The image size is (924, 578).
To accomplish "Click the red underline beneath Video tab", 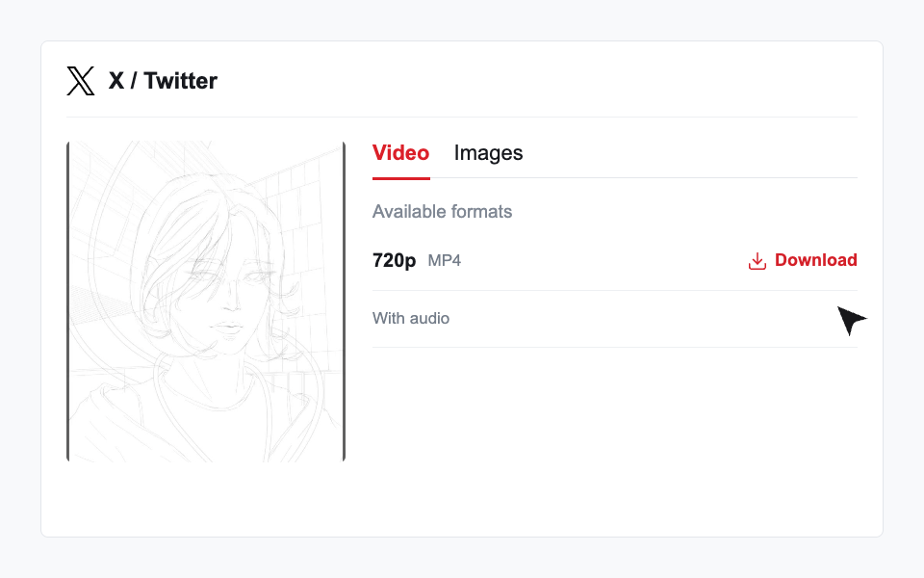I will pos(401,178).
